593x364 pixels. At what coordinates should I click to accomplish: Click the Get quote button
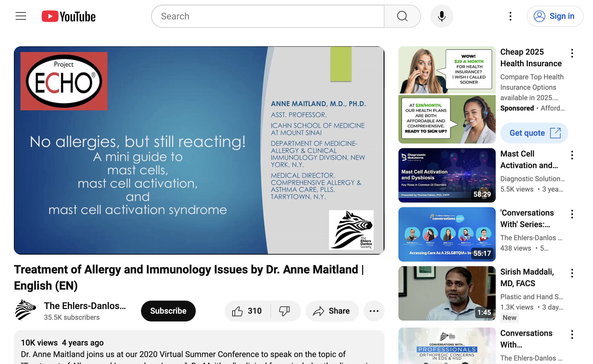point(534,133)
